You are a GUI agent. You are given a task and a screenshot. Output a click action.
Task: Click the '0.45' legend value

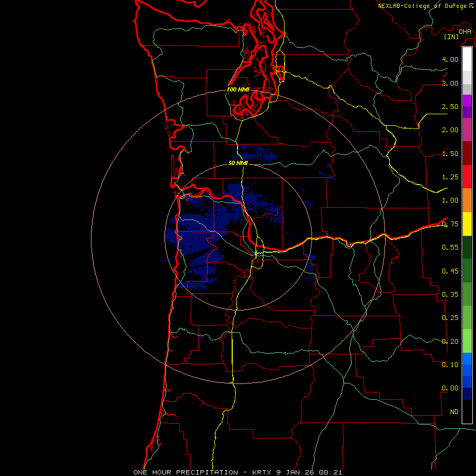tap(450, 271)
